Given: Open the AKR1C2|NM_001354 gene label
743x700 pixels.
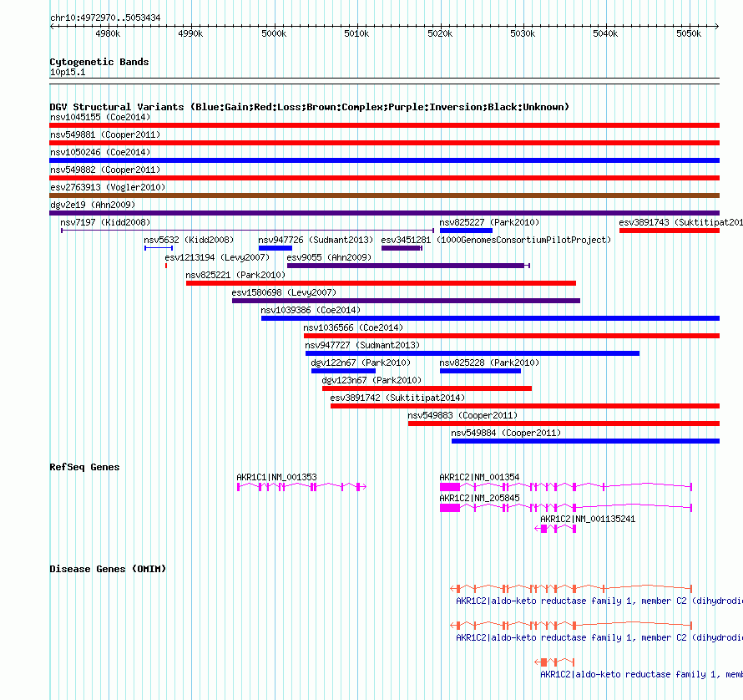Looking at the screenshot, I should pyautogui.click(x=479, y=477).
